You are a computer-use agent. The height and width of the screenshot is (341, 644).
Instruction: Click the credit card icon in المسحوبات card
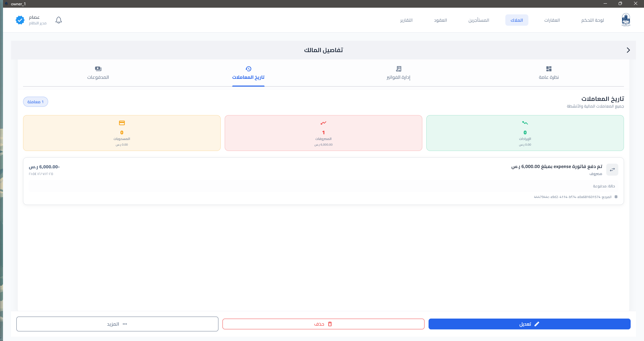pos(122,123)
